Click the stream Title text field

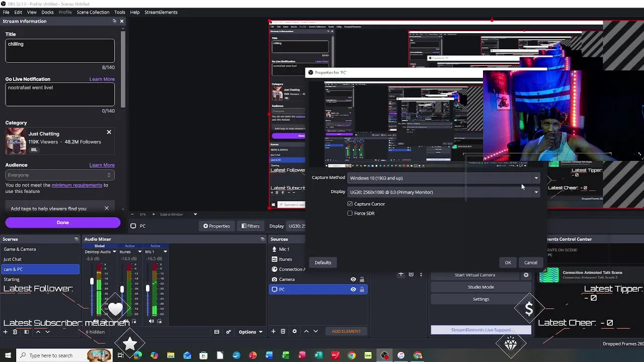[60, 51]
